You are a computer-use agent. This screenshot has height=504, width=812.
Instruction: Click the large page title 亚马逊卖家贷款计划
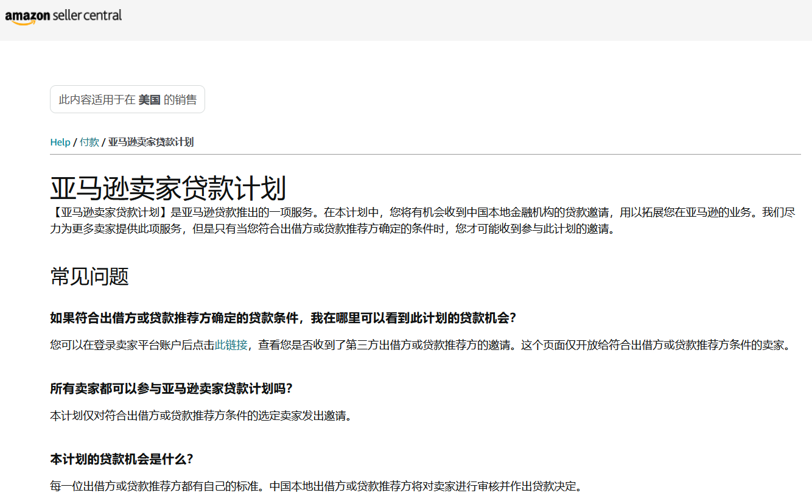(168, 189)
